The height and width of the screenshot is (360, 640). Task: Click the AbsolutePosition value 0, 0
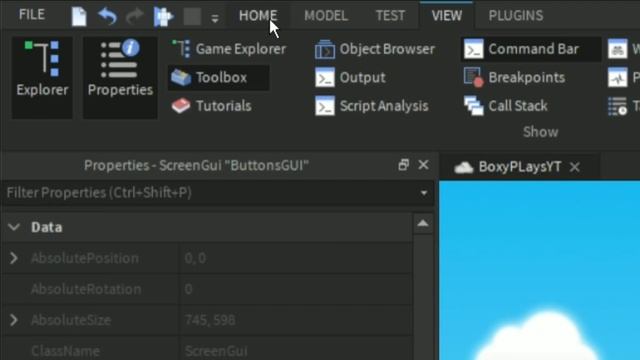point(195,258)
